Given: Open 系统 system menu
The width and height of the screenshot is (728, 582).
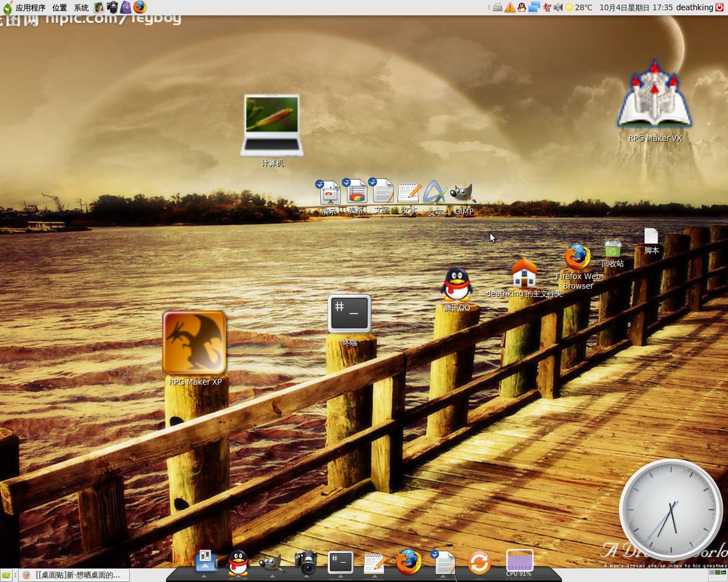Looking at the screenshot, I should (81, 7).
